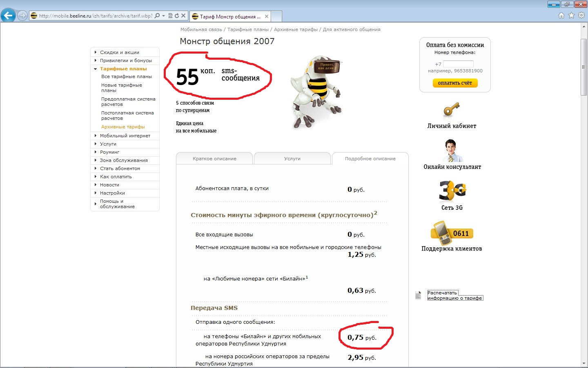Click the print document icon
Viewport: 588px width, 368px height.
(x=418, y=295)
